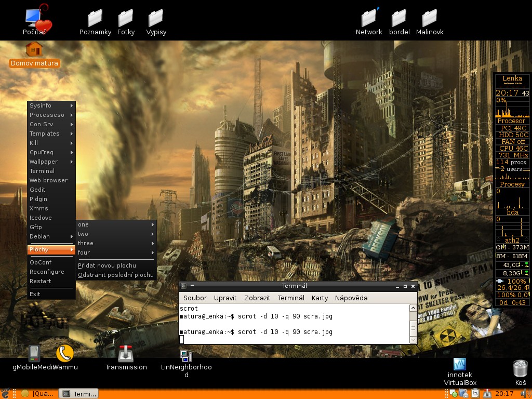Image resolution: width=532 pixels, height=399 pixels.
Task: Open the Malinovk folder
Action: [x=430, y=22]
